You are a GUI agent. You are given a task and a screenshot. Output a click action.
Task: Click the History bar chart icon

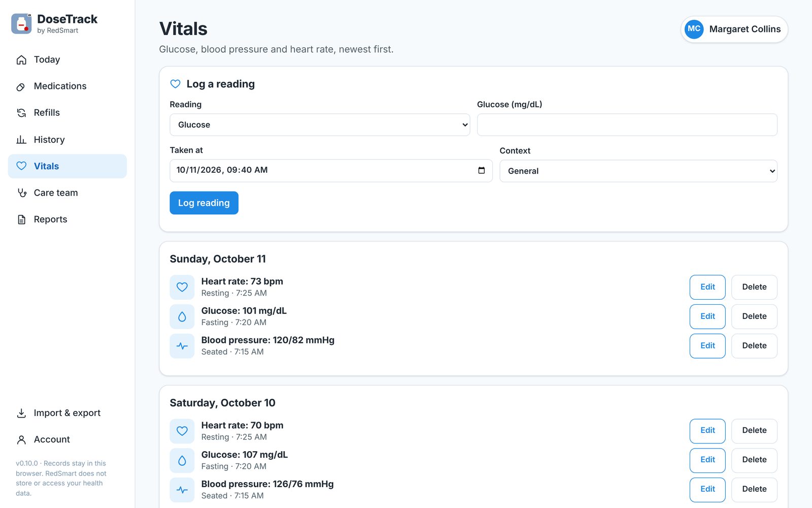21,140
